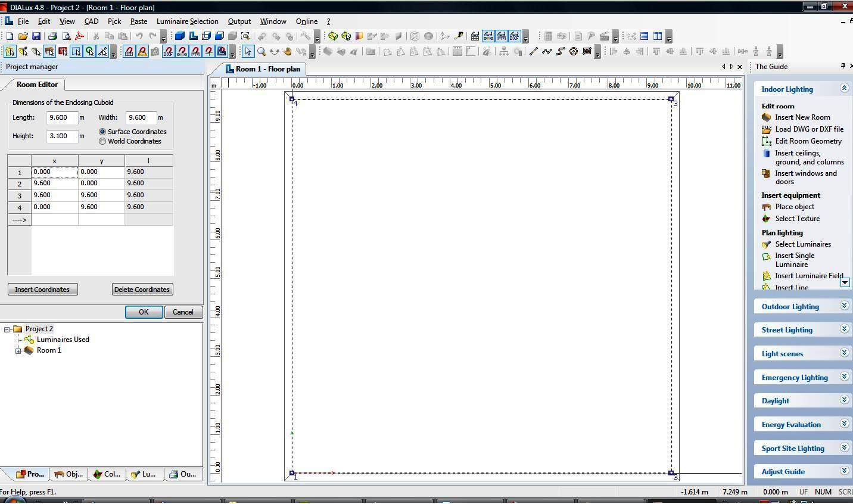This screenshot has width=853, height=504.
Task: Select the S-curve spline tool
Action: tap(560, 51)
